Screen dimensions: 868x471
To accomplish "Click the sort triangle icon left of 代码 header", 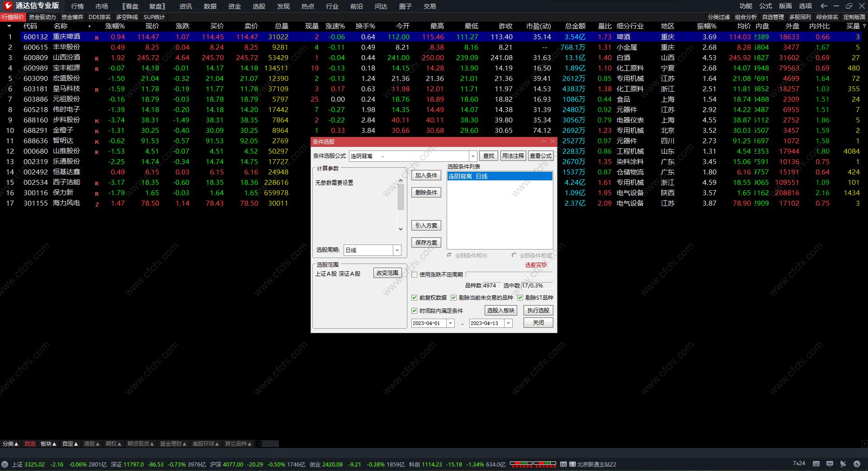I will (x=9, y=26).
